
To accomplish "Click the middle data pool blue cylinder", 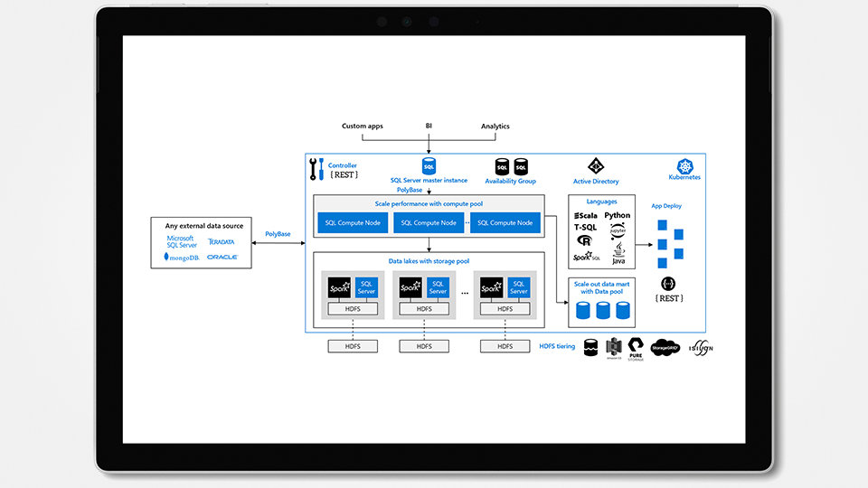I will [602, 311].
